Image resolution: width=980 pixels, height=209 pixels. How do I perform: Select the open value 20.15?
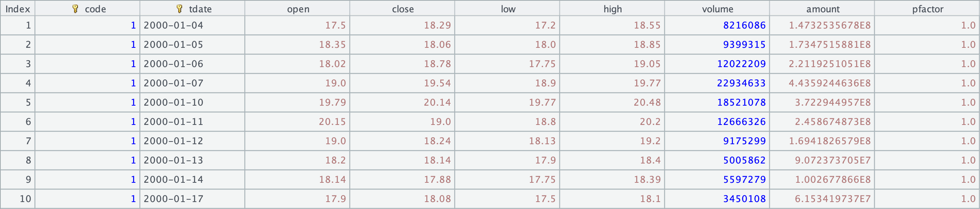tap(332, 122)
